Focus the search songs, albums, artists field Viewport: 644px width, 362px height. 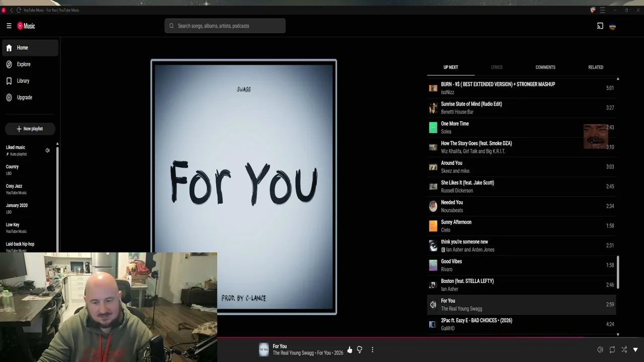pyautogui.click(x=225, y=26)
